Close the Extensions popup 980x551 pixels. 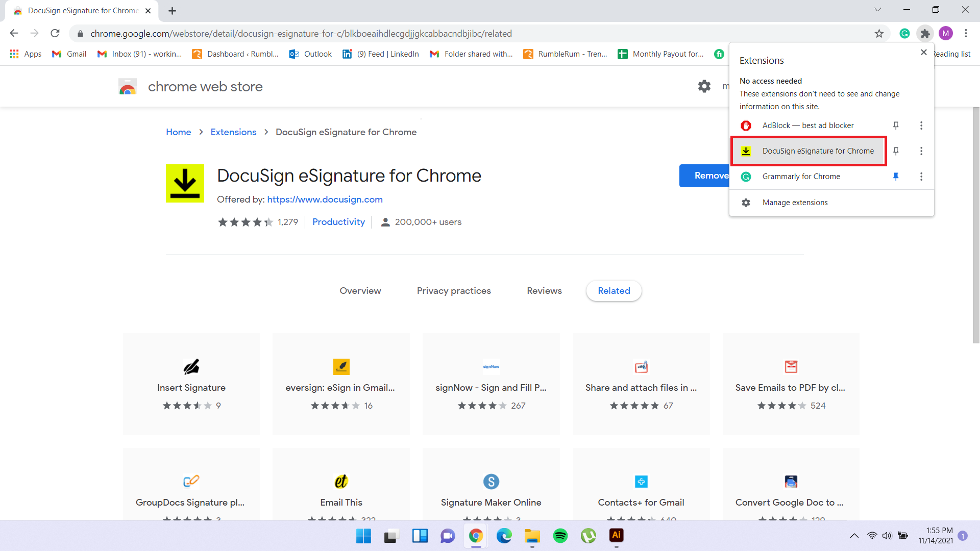(x=923, y=52)
